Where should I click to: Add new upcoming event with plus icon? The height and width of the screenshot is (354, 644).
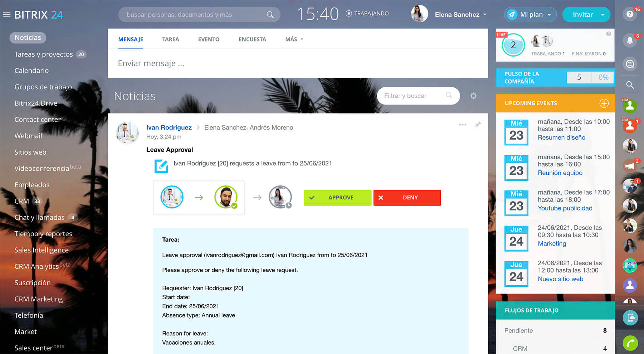click(x=604, y=103)
